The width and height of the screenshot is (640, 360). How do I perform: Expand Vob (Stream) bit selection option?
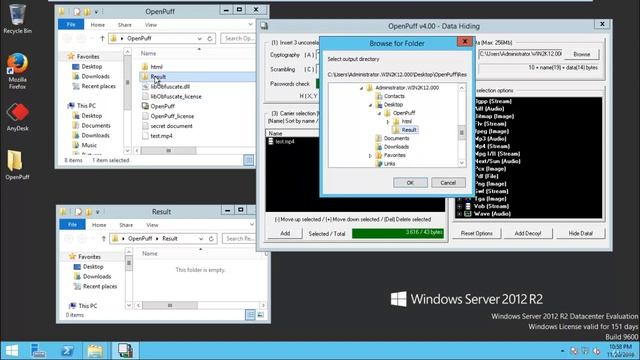(459, 207)
